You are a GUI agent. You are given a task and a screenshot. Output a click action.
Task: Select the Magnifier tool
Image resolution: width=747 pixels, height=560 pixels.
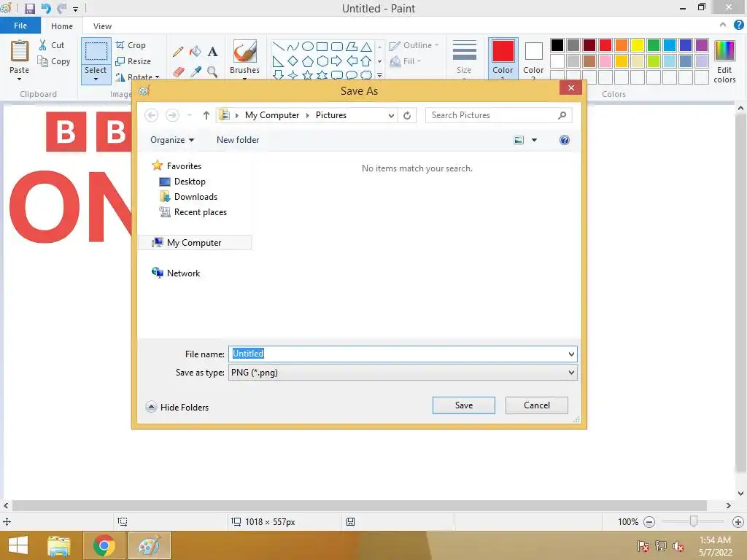click(x=212, y=72)
